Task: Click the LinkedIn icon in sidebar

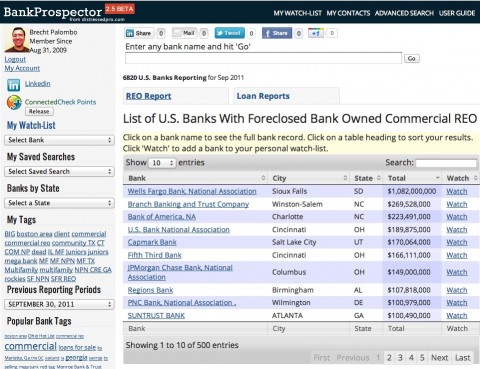Action: tap(14, 85)
